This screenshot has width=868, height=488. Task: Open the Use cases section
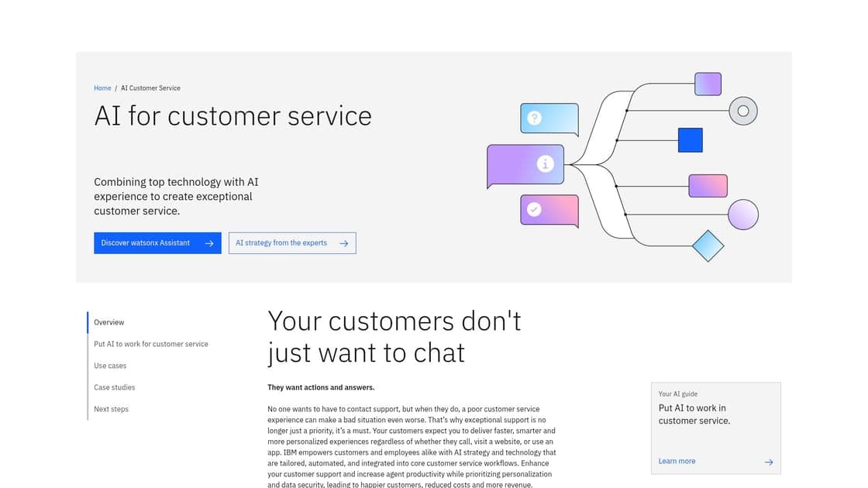click(110, 366)
